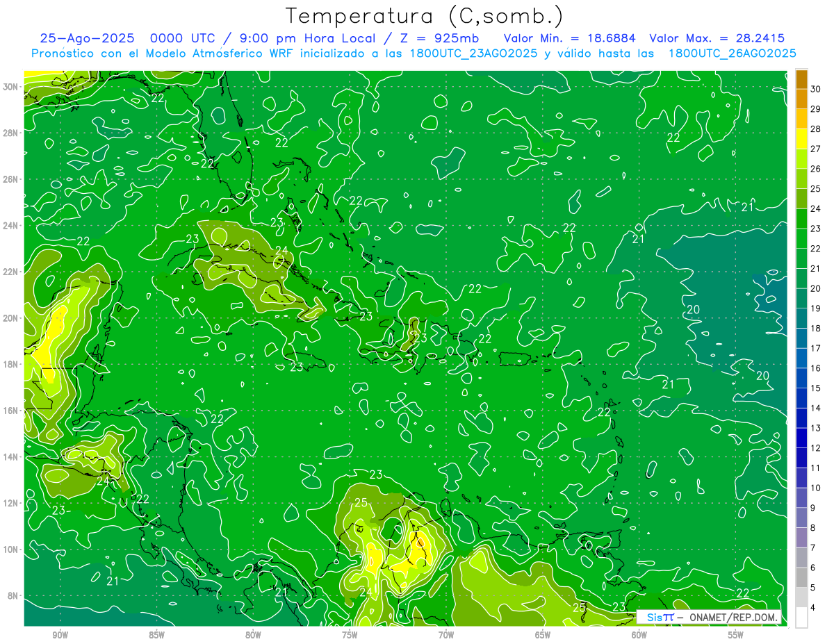This screenshot has width=834, height=644.
Task: Click the '80W' longitude axis label
Action: (x=253, y=635)
